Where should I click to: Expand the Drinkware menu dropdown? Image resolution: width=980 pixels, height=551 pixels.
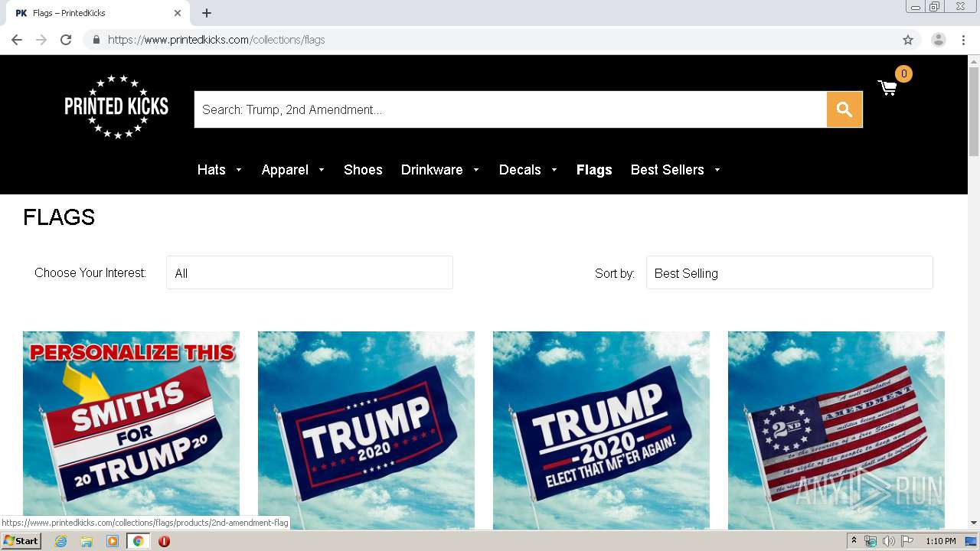point(476,170)
